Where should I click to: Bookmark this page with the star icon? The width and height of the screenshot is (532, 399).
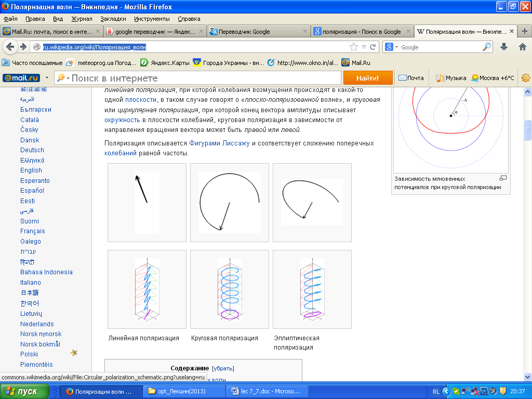pos(353,47)
